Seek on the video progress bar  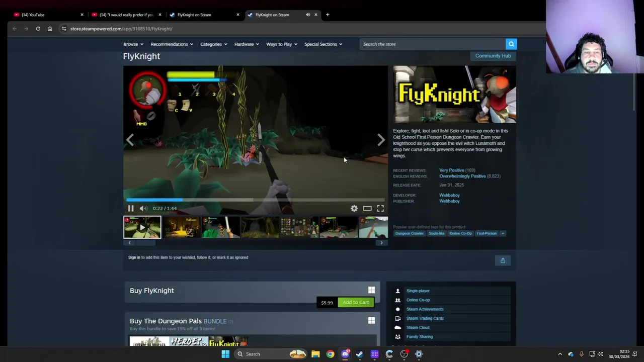256,200
